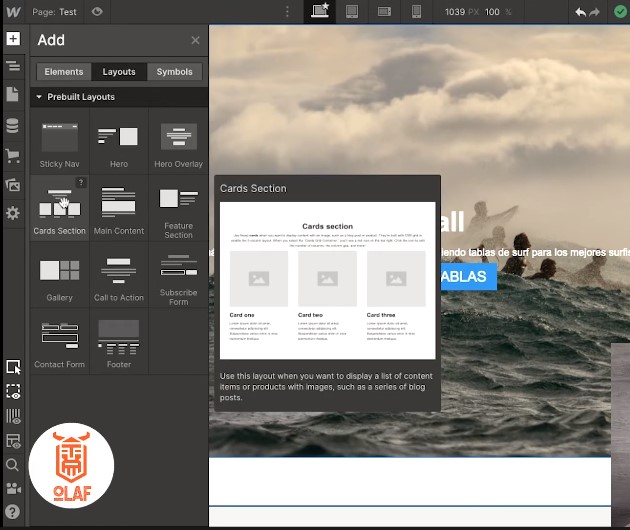Open video tutorials icon

pos(13,489)
